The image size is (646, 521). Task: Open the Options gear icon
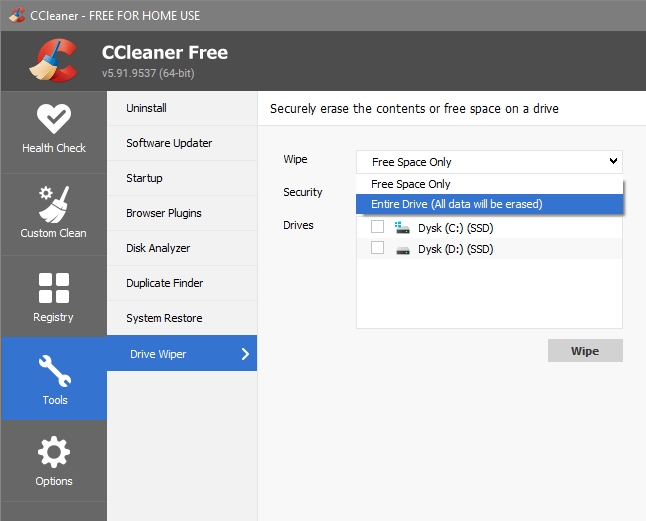[54, 452]
